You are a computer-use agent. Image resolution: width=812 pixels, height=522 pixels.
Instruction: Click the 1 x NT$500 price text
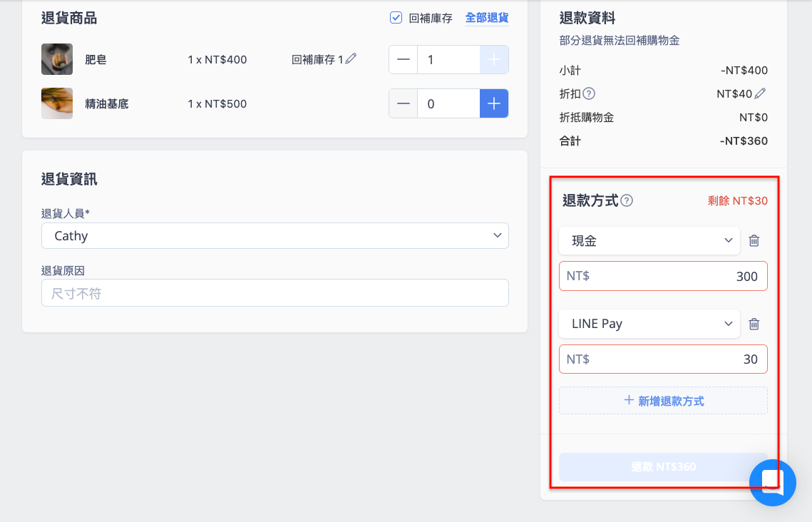click(217, 103)
